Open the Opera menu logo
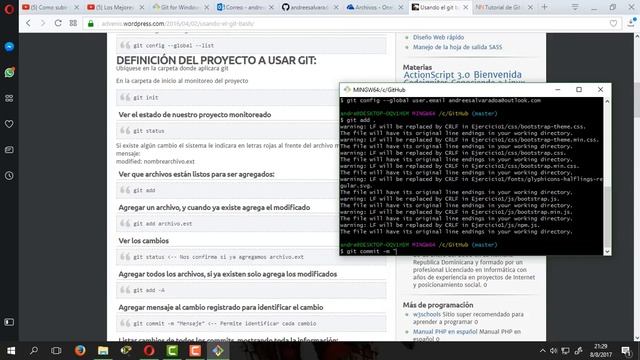 click(x=9, y=8)
